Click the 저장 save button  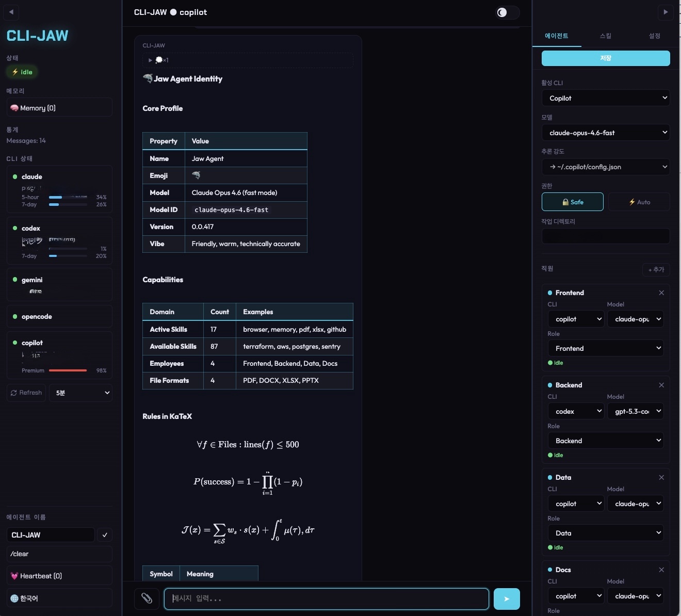(x=606, y=58)
